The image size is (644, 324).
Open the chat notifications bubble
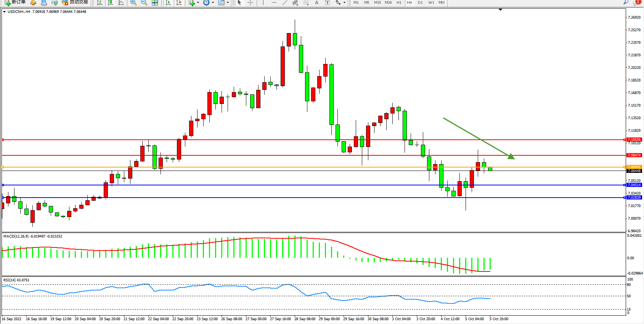tap(636, 3)
